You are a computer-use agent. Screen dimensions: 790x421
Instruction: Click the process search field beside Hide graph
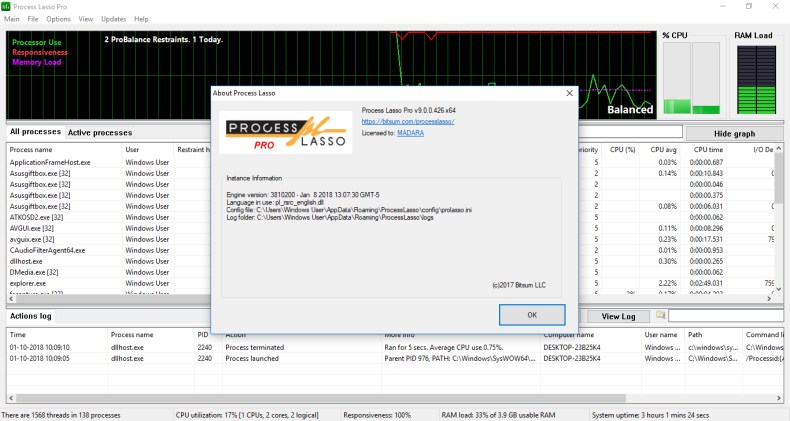[631, 132]
